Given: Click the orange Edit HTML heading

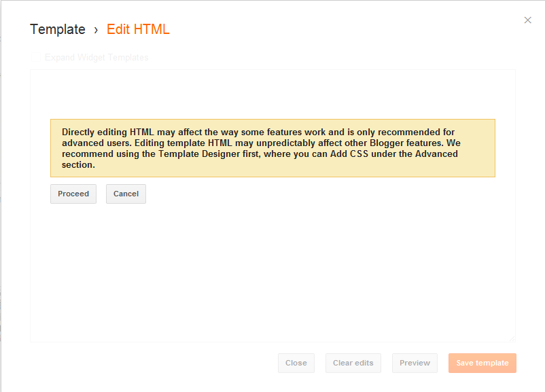Looking at the screenshot, I should point(138,29).
